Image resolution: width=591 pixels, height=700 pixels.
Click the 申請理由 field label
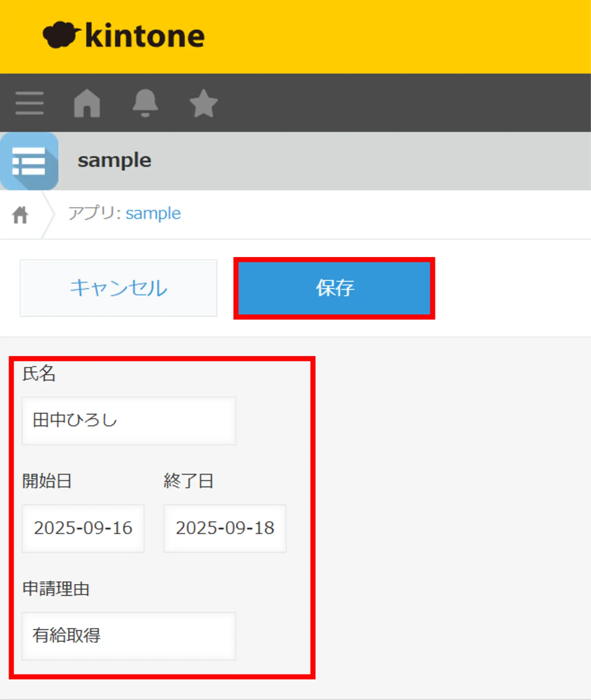56,589
